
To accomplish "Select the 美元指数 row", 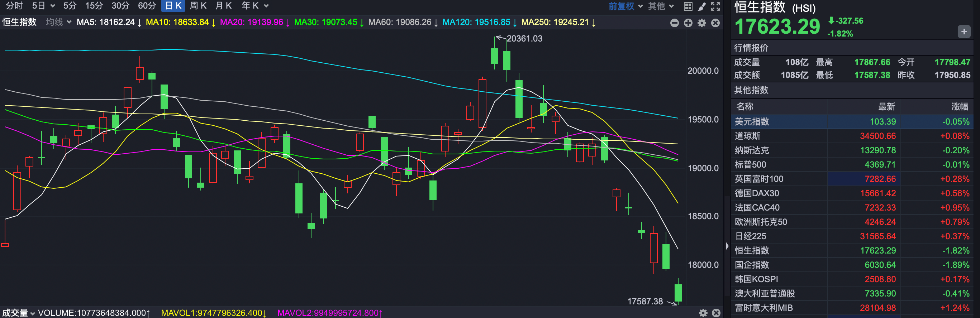I will 852,121.
